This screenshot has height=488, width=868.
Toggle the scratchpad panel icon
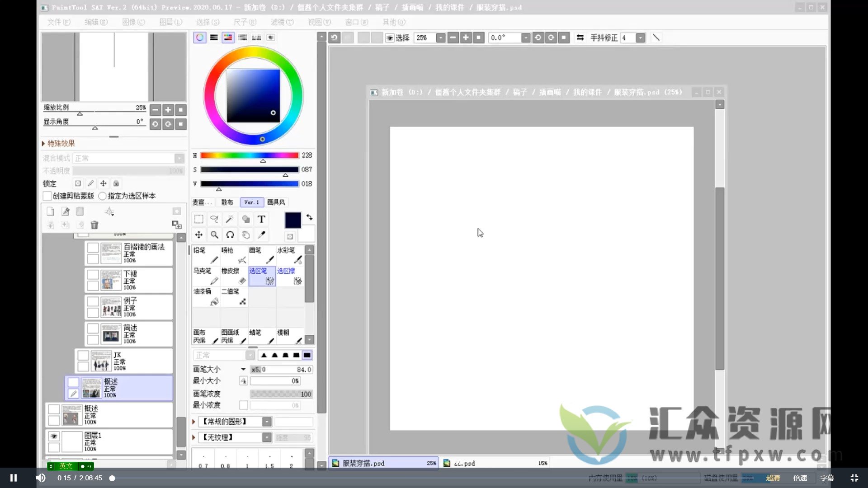(x=271, y=38)
